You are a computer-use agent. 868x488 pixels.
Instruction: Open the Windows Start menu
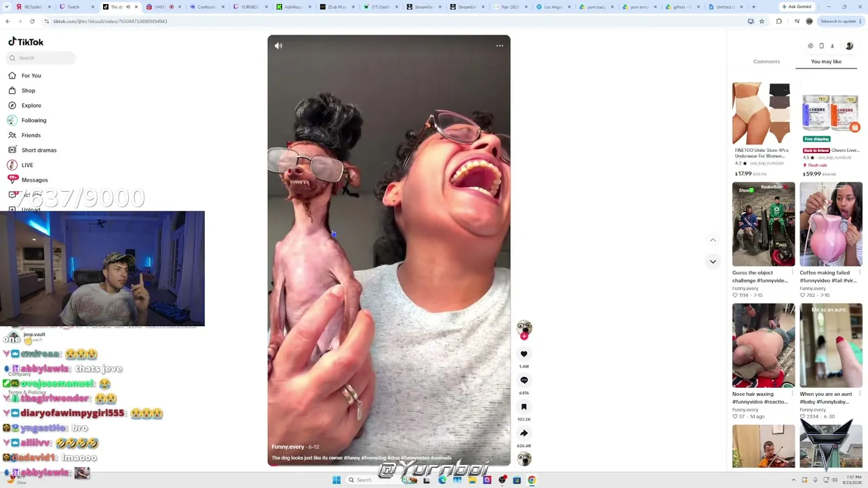pos(336,480)
